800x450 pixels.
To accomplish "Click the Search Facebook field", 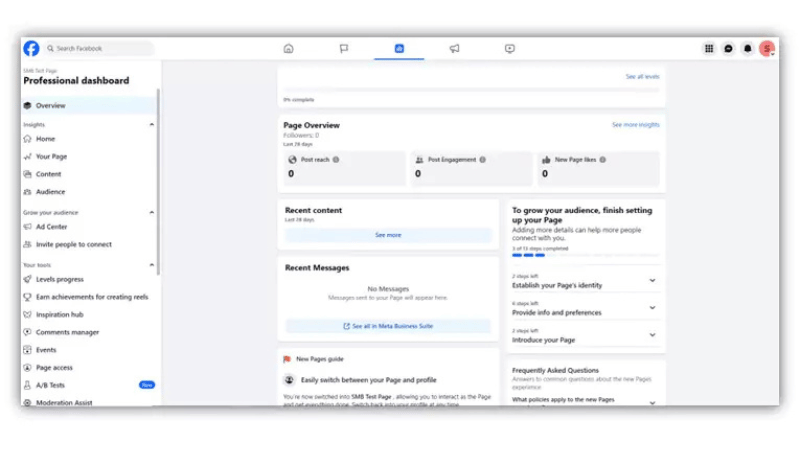I will tap(99, 48).
